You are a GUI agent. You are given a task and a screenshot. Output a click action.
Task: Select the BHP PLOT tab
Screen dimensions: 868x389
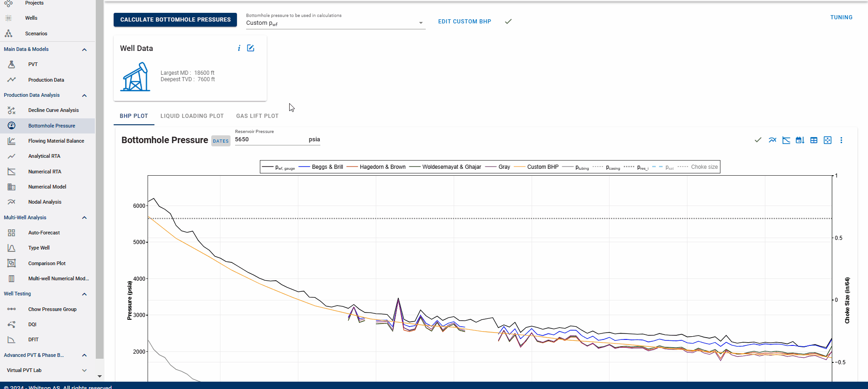click(134, 116)
